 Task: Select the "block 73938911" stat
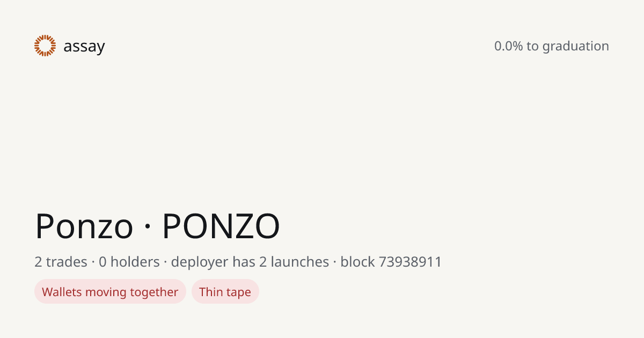(x=391, y=262)
